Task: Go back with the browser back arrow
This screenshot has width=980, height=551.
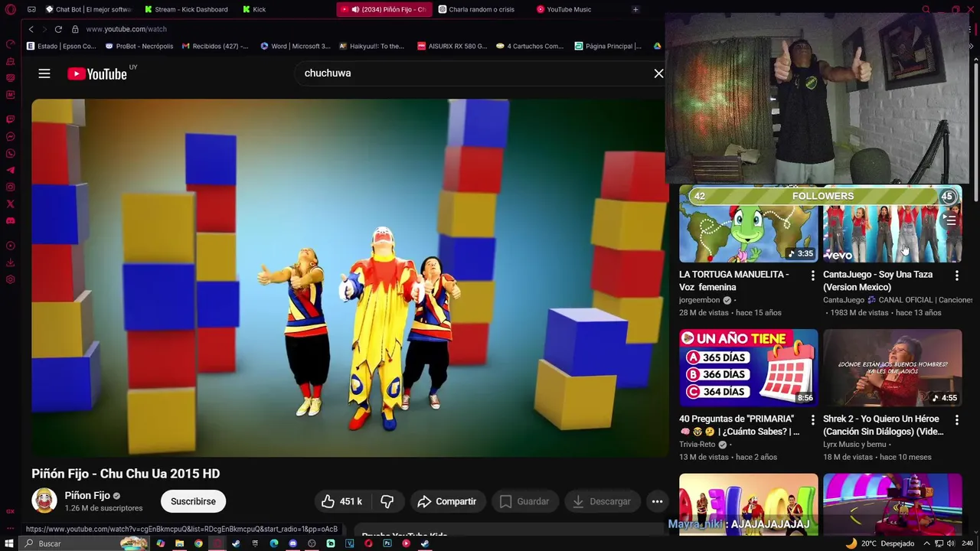Action: 31,29
